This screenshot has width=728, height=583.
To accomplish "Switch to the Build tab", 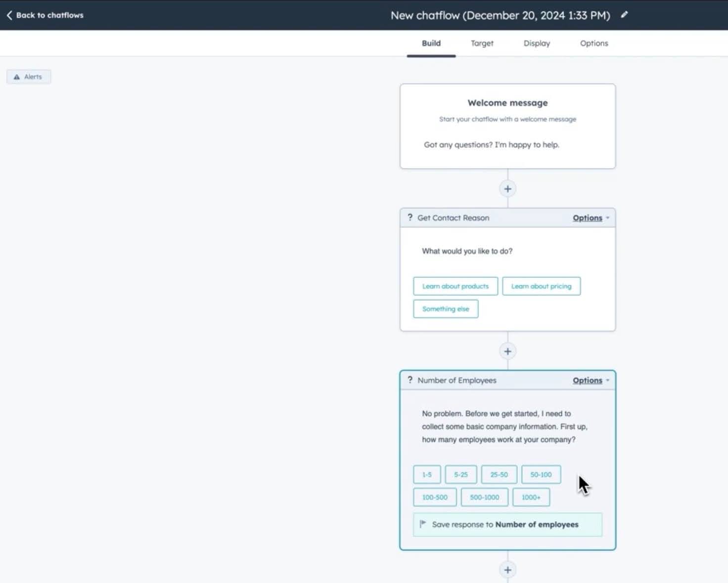I will [431, 44].
